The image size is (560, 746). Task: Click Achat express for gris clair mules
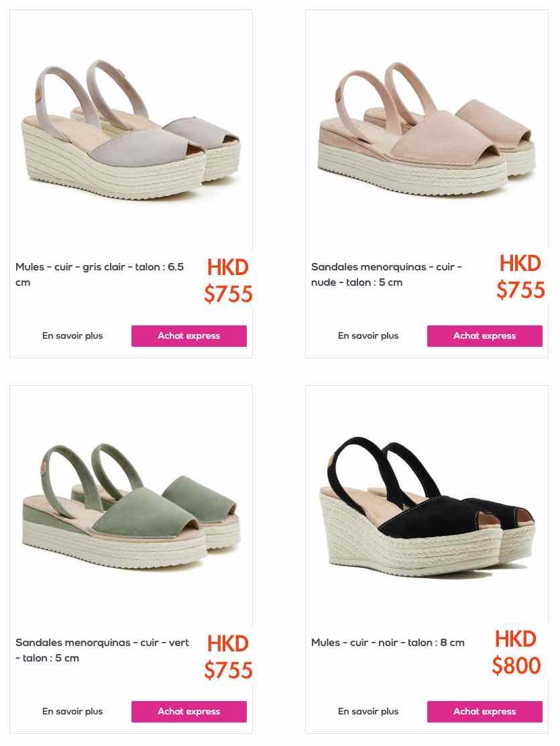(189, 336)
